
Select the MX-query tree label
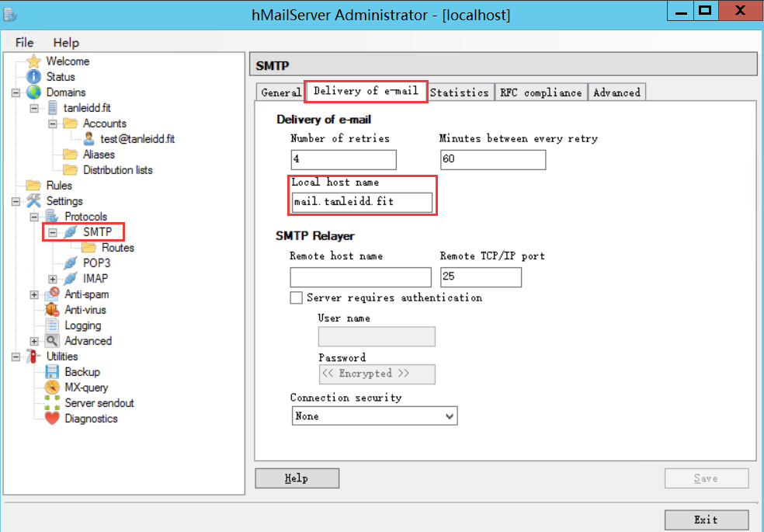click(86, 388)
